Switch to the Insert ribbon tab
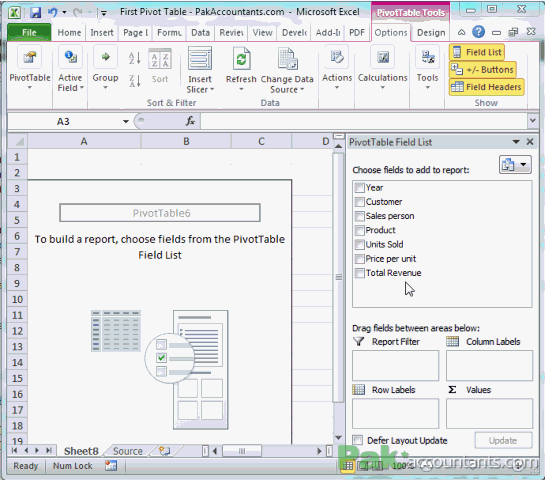This screenshot has height=480, width=545. [x=102, y=33]
